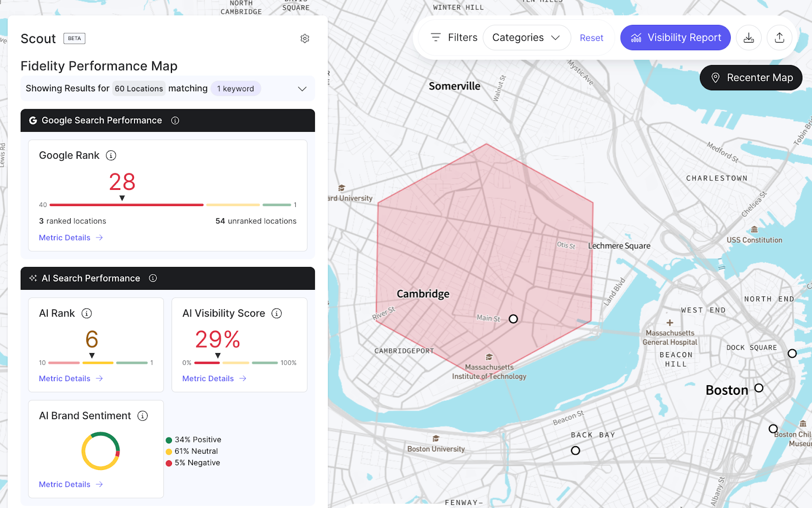Click info icon next to AI Visibility Score
This screenshot has height=508, width=812.
pos(277,313)
